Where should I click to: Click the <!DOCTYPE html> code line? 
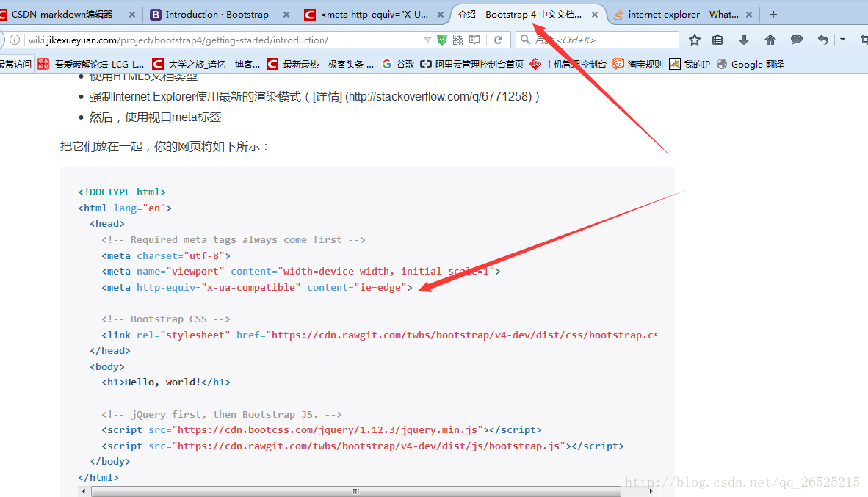[122, 192]
